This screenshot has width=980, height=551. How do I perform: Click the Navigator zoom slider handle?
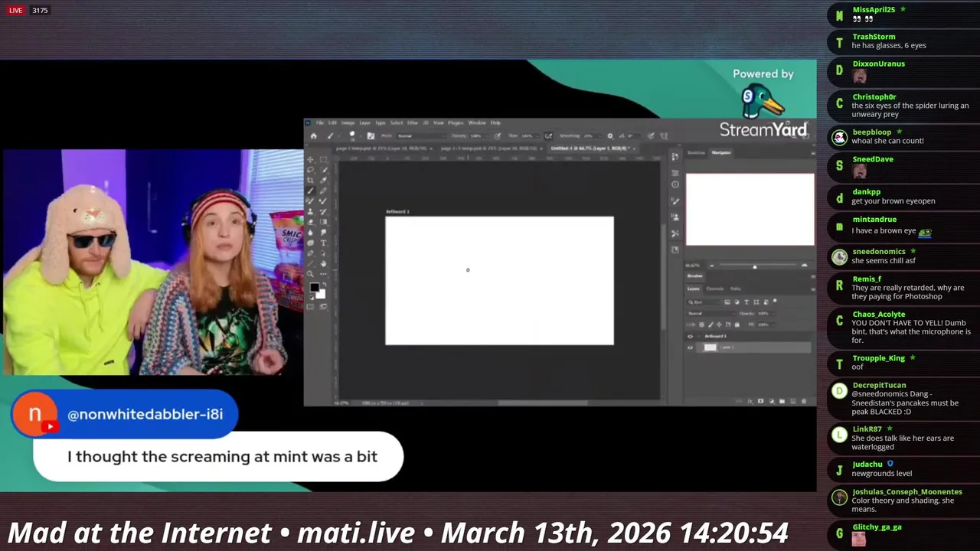pos(755,267)
